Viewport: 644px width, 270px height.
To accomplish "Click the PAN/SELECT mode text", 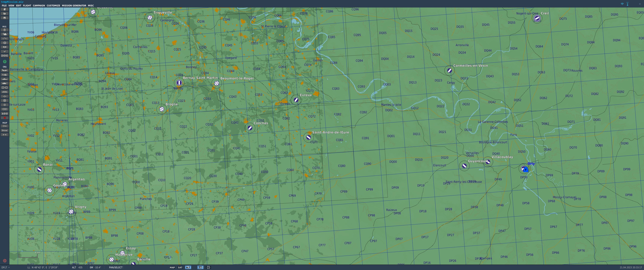I will click(x=116, y=268).
